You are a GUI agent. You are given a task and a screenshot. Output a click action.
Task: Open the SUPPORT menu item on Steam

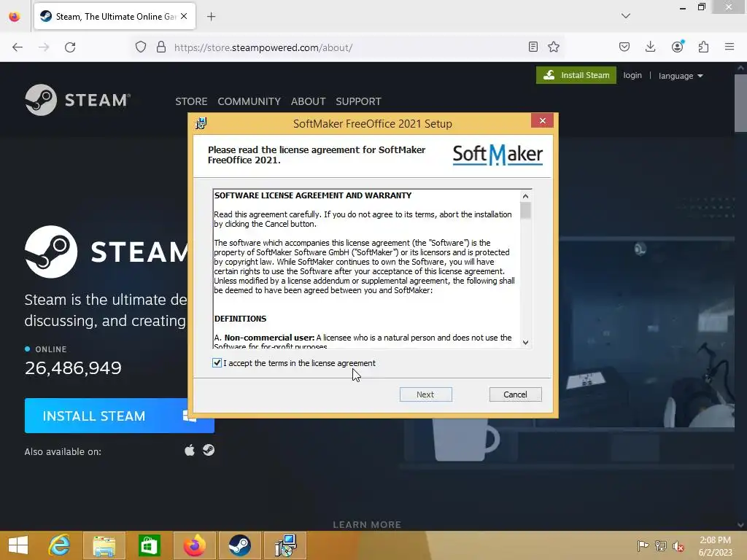[x=358, y=101]
